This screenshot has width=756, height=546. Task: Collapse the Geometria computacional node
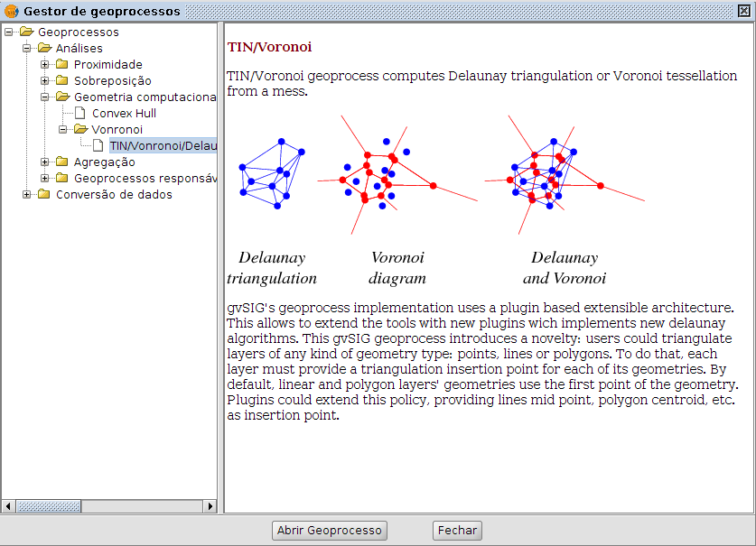pos(45,97)
